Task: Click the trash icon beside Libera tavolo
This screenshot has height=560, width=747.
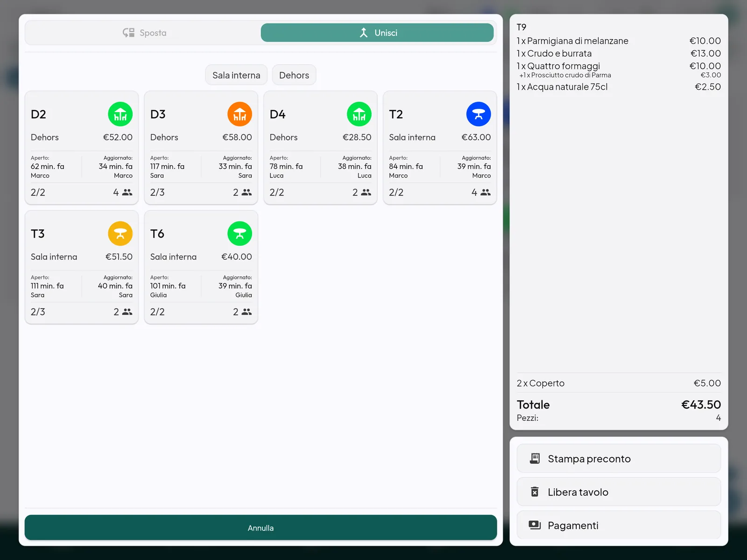Action: (535, 492)
